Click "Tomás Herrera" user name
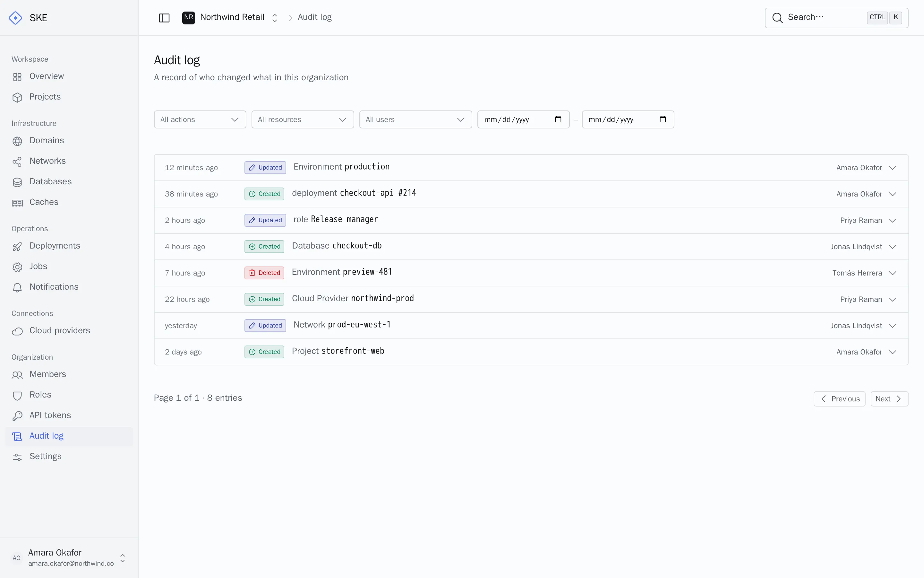The height and width of the screenshot is (578, 924). (x=857, y=273)
